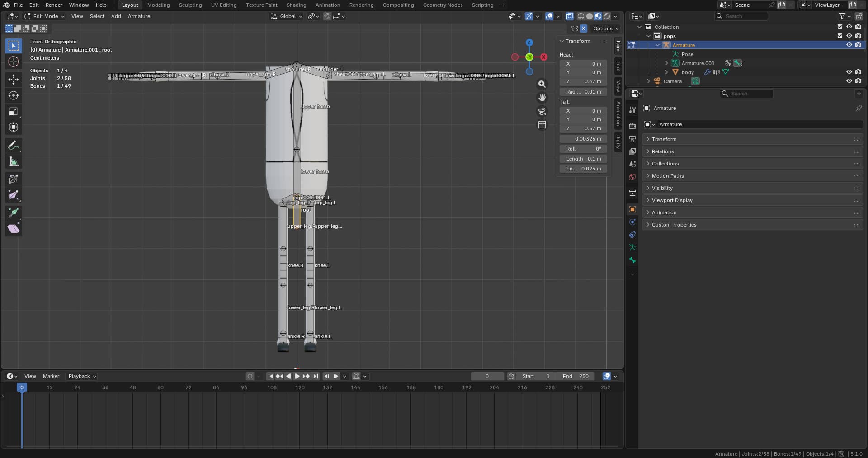
Task: Switch to the Animation workspace tab
Action: click(328, 5)
